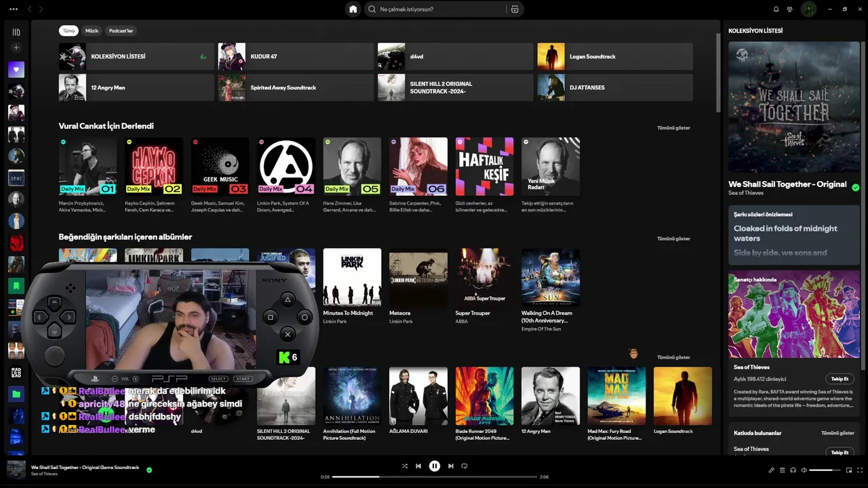Screen dimensions: 868x488
Task: Open Daily Mix 05 Hans Zimmer card
Action: (352, 176)
